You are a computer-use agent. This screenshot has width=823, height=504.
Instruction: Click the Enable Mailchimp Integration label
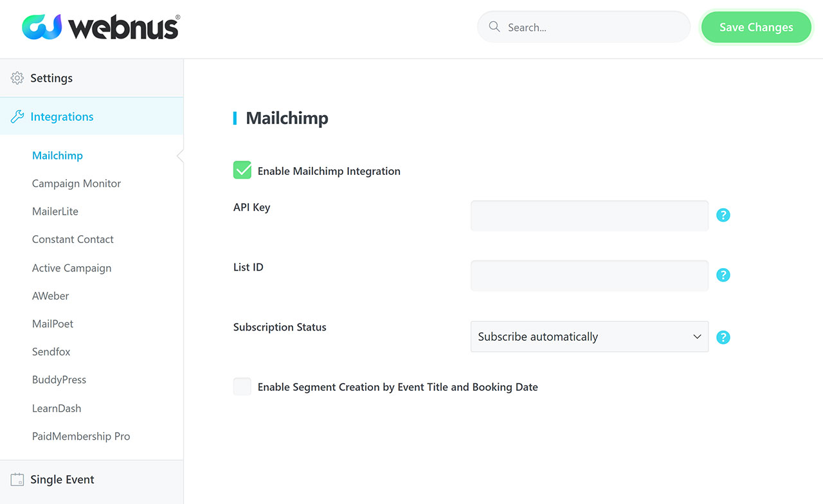pyautogui.click(x=329, y=171)
